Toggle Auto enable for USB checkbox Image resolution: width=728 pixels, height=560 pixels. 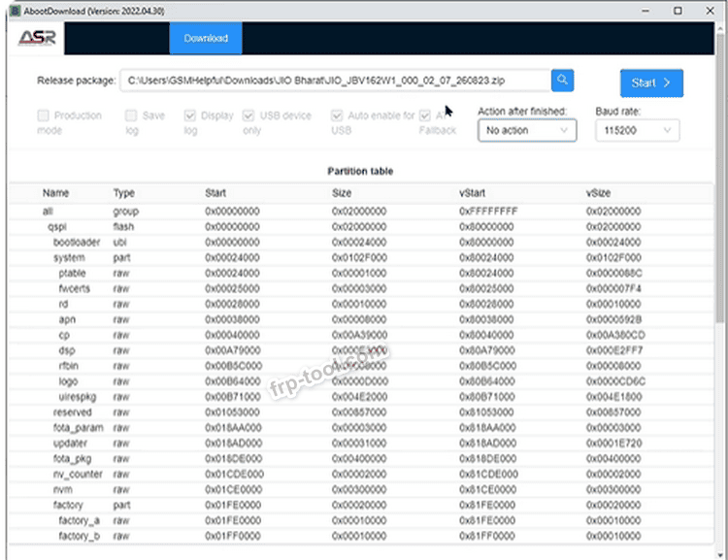pyautogui.click(x=337, y=115)
